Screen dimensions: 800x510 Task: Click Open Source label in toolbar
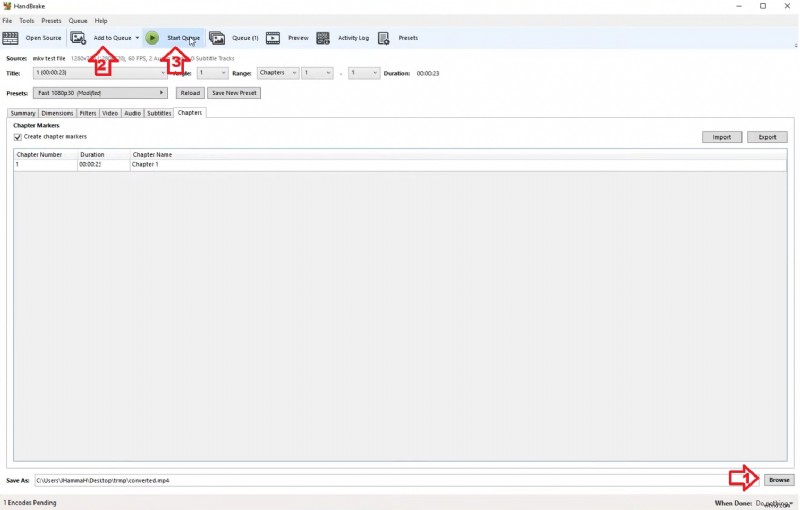click(x=43, y=38)
